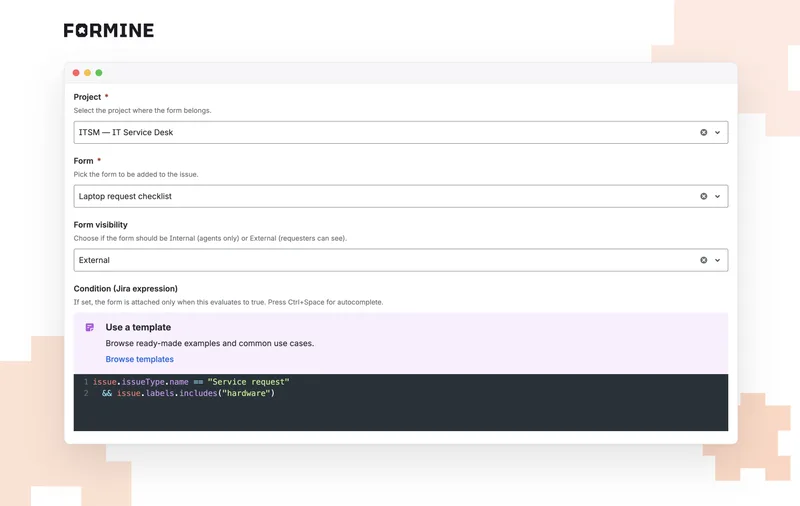Click the "Browse ready-made examples" description
This screenshot has height=506, width=800.
click(210, 343)
